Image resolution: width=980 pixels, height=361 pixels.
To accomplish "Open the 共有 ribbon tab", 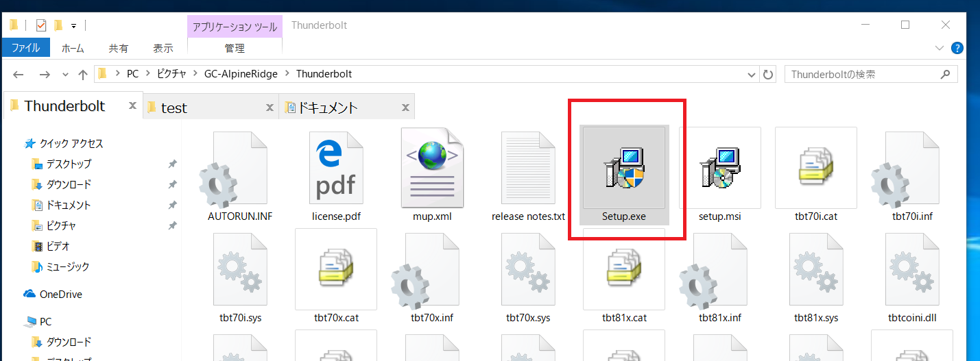I will pyautogui.click(x=119, y=49).
